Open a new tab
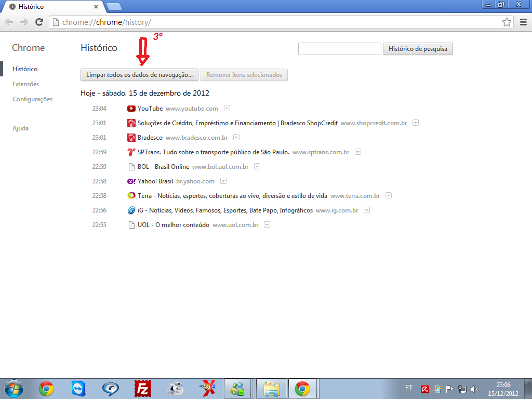Screen dimensions: 532x399 (x=114, y=6)
